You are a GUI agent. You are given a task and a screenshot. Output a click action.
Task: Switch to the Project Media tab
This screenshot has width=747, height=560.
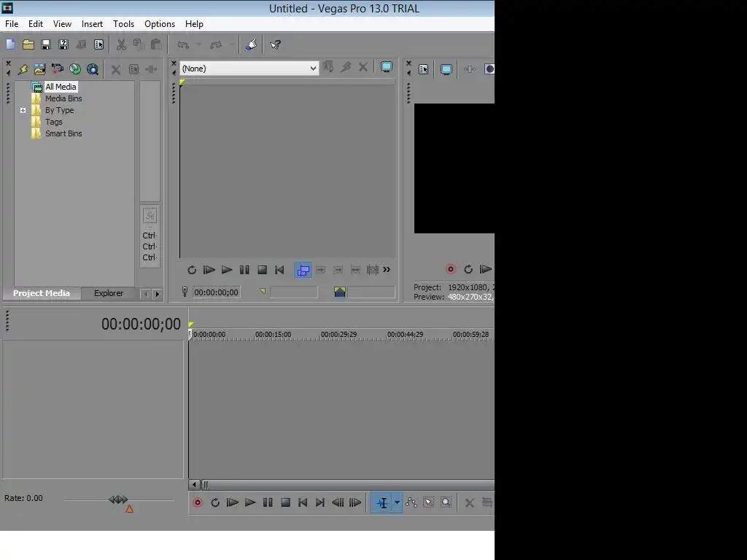(x=42, y=293)
